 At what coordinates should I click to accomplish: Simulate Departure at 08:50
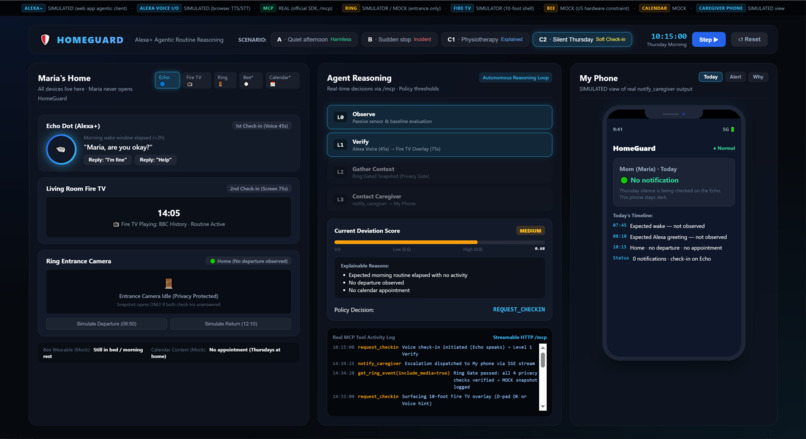(106, 324)
